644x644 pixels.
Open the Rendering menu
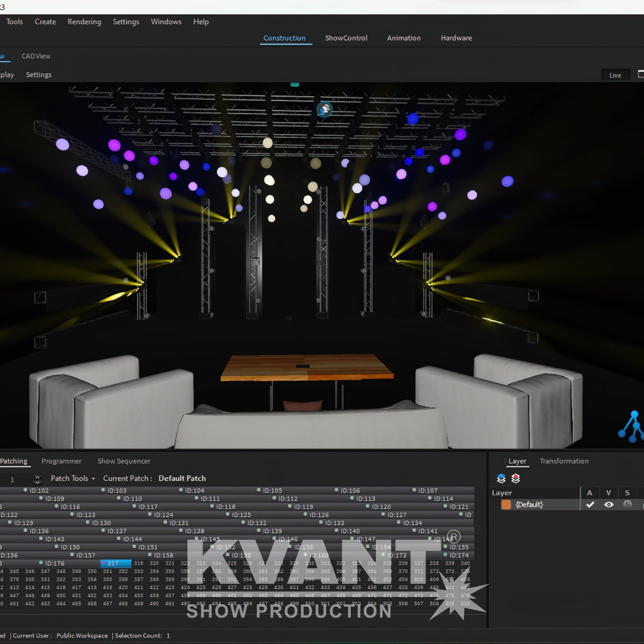coord(84,22)
